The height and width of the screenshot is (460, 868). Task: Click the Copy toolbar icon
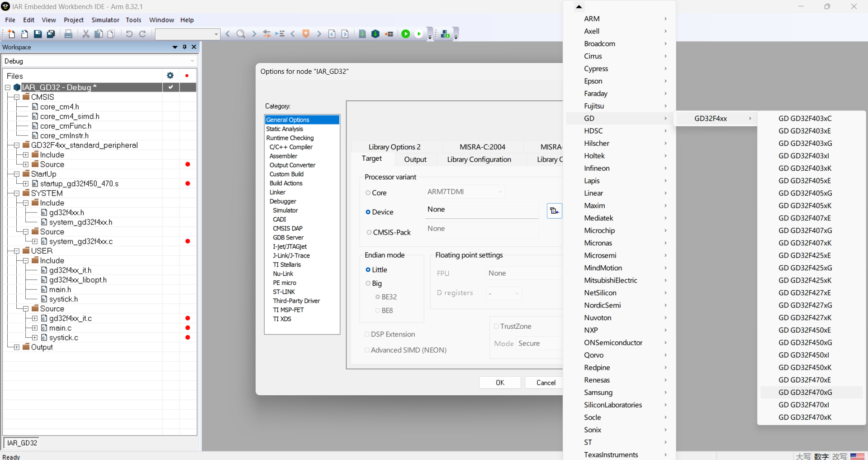click(x=98, y=34)
